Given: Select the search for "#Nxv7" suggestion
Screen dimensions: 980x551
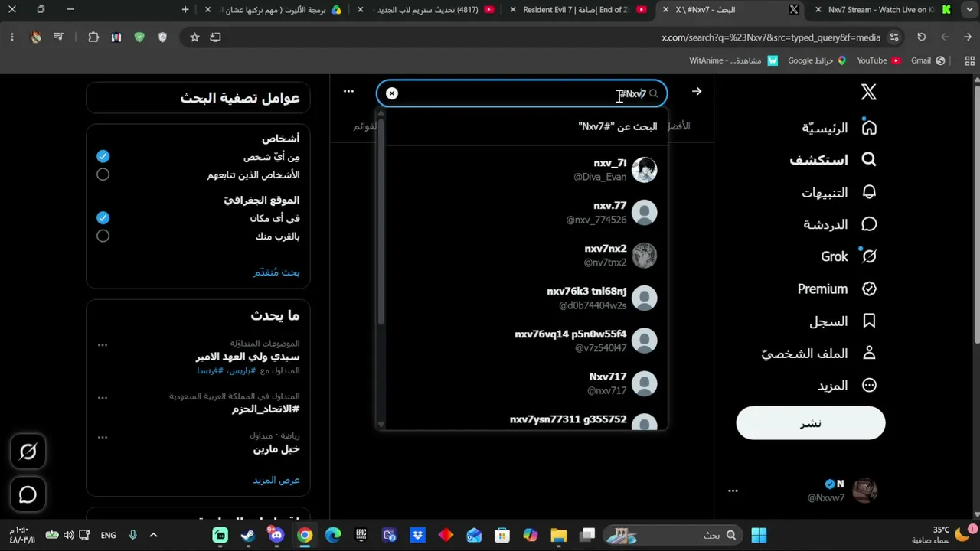Looking at the screenshot, I should (x=522, y=126).
